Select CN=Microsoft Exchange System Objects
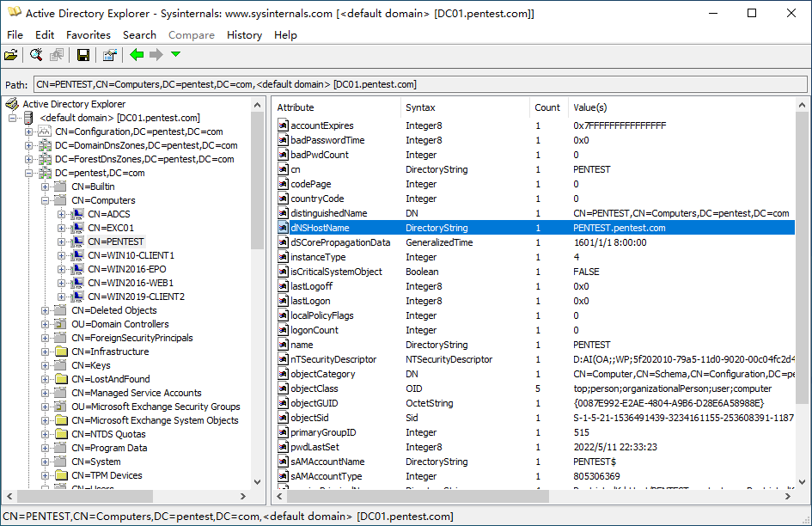Viewport: 812px width, 526px height. [x=155, y=420]
